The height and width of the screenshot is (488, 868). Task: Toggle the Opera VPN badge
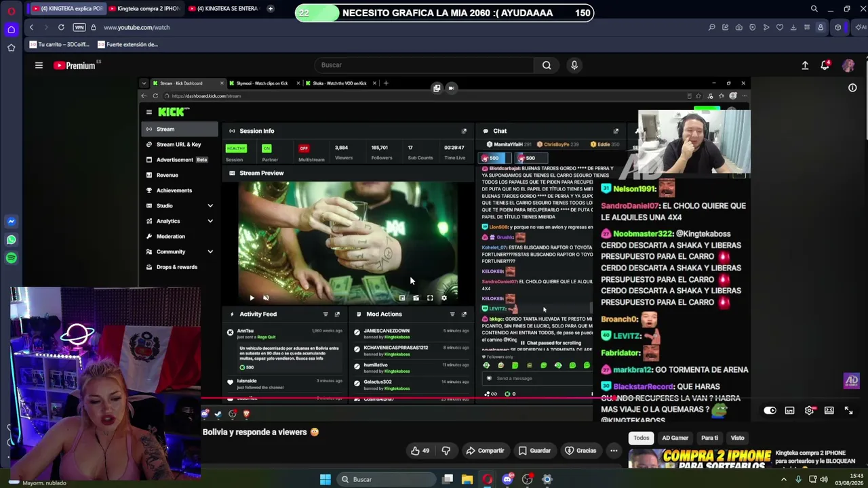(x=79, y=27)
